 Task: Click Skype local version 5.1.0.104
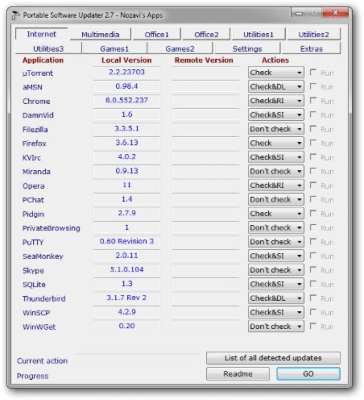126,270
